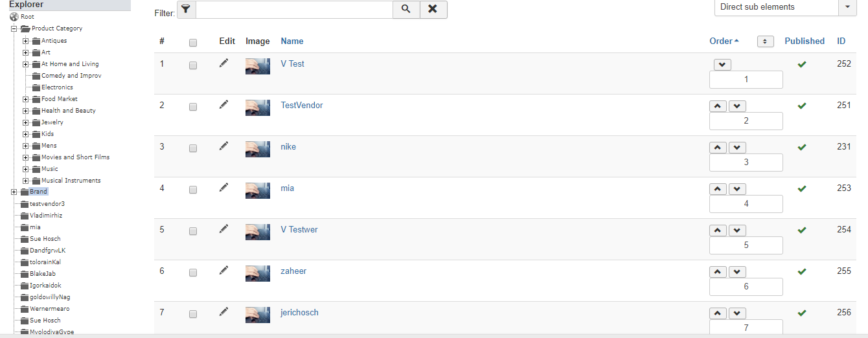868x338 pixels.
Task: Expand the Antiques tree node
Action: (26, 41)
